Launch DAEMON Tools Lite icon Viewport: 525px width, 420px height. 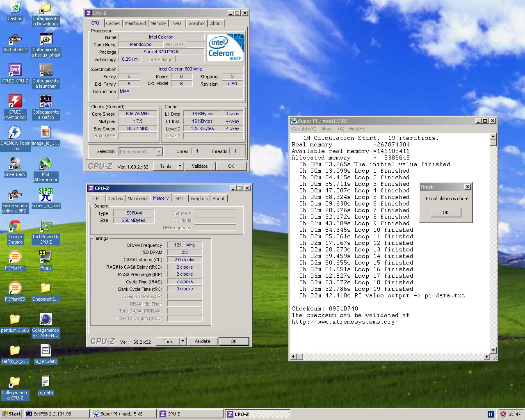(15, 139)
